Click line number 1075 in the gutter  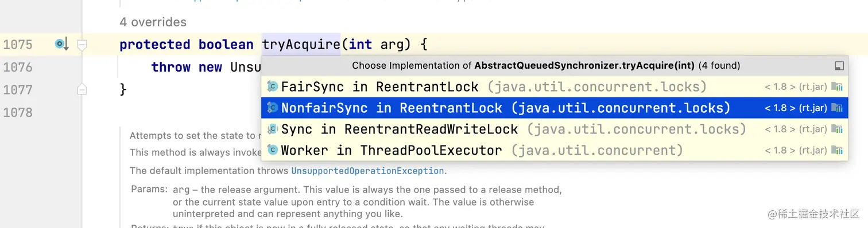18,45
